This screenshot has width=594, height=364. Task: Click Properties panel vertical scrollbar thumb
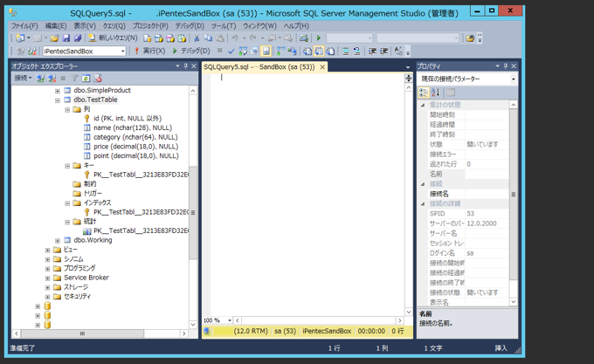click(514, 195)
